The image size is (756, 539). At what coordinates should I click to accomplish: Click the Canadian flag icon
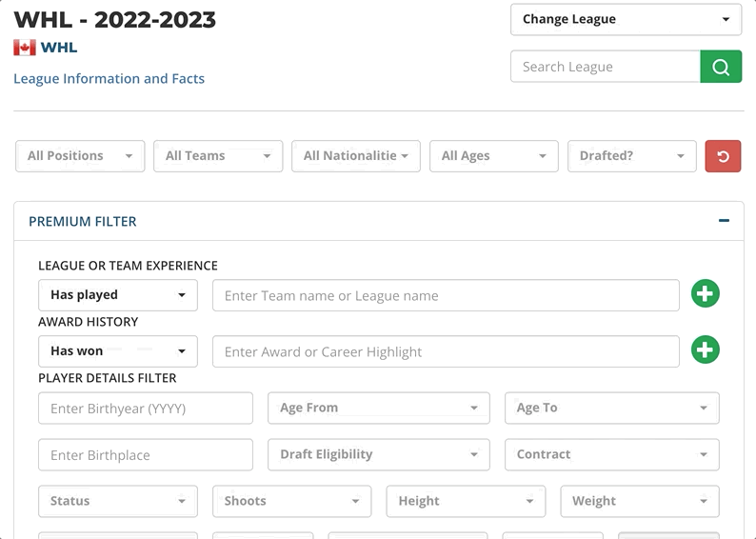click(25, 48)
